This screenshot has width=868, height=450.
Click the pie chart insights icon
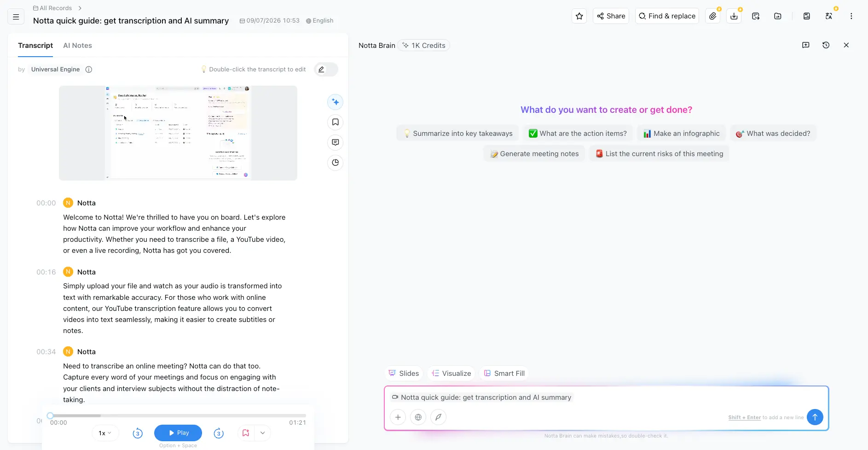tap(335, 163)
